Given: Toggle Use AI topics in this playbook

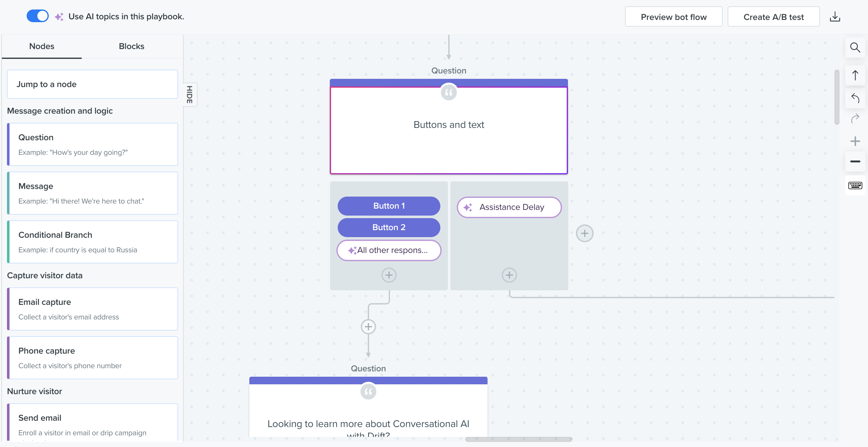Looking at the screenshot, I should click(x=37, y=16).
